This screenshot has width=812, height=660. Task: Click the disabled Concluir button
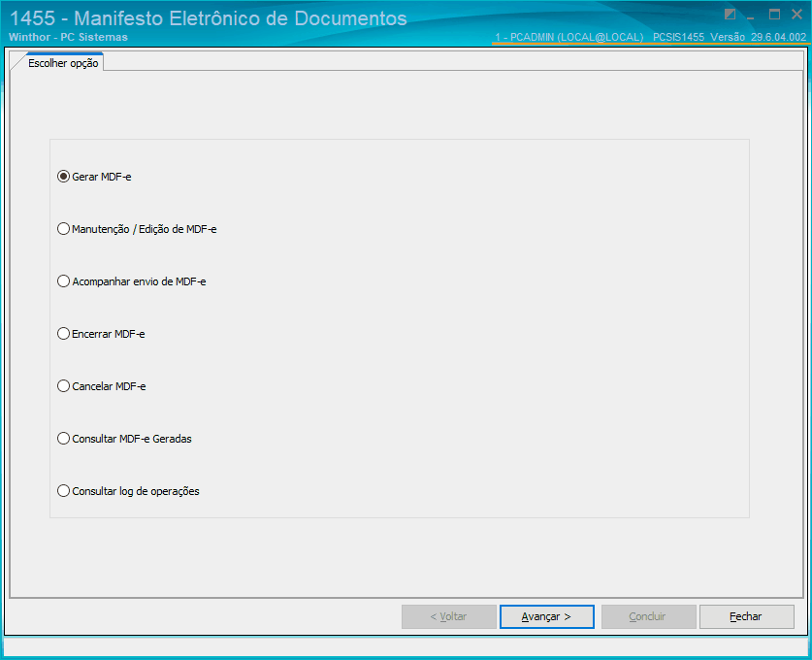(x=648, y=616)
